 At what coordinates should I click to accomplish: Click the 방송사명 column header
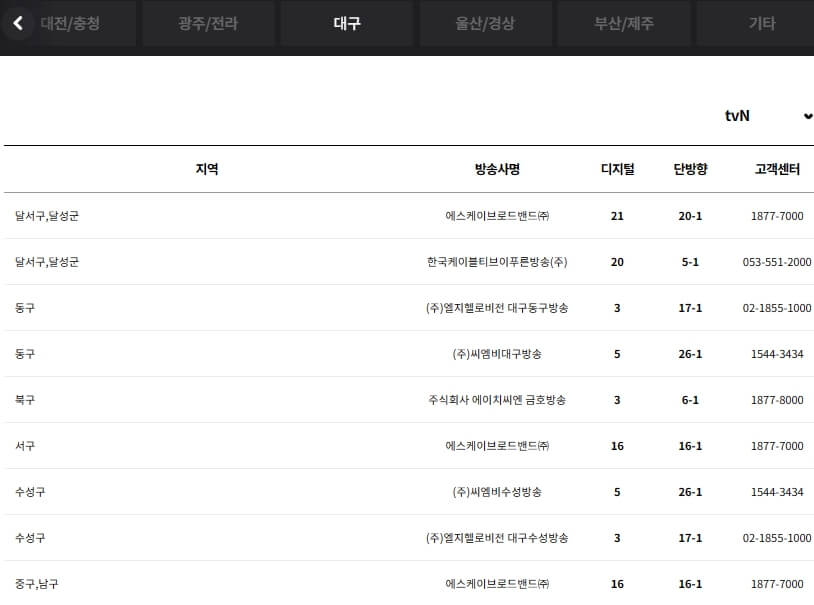(x=497, y=169)
